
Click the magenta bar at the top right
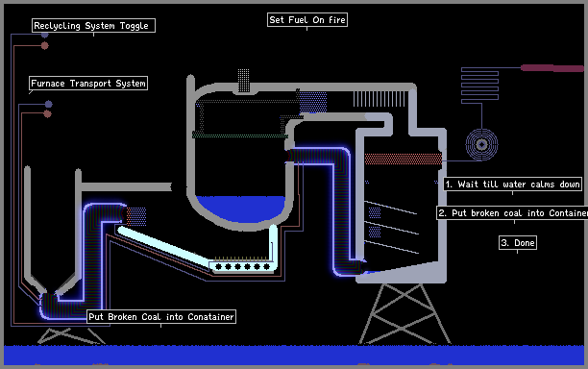[552, 68]
